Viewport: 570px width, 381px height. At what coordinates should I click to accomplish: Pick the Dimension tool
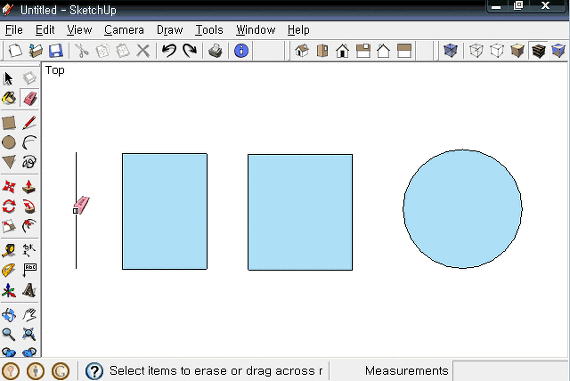(x=29, y=250)
